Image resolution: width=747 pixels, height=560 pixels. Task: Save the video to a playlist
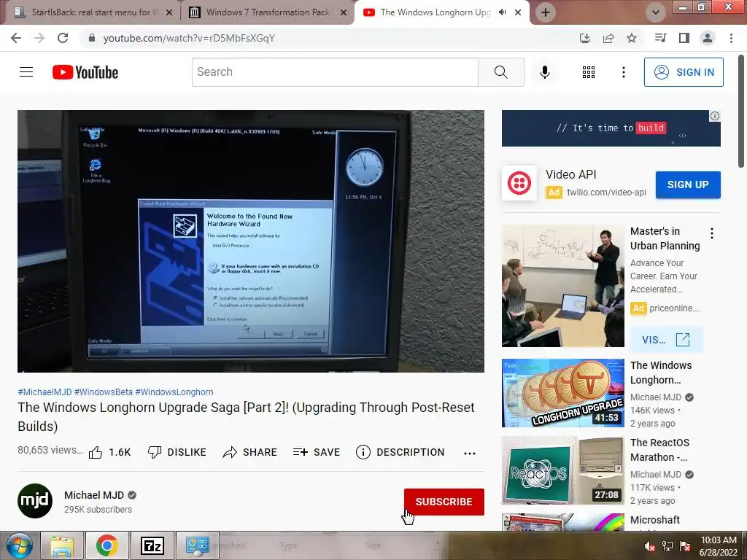[x=317, y=452]
